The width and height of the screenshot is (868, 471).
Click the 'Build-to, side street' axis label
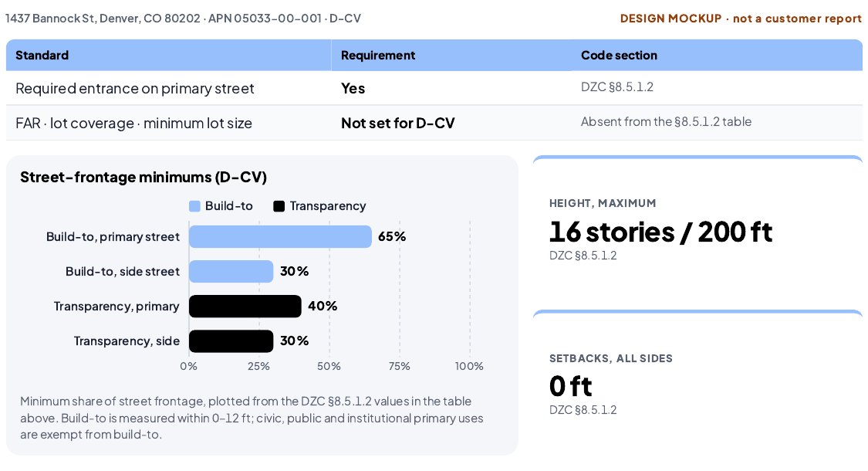(x=123, y=272)
